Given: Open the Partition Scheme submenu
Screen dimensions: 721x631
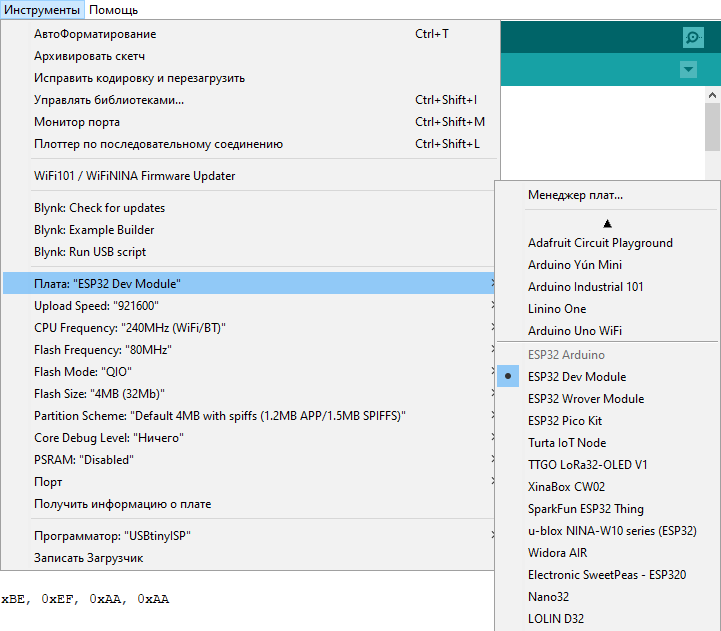Looking at the screenshot, I should coord(220,416).
